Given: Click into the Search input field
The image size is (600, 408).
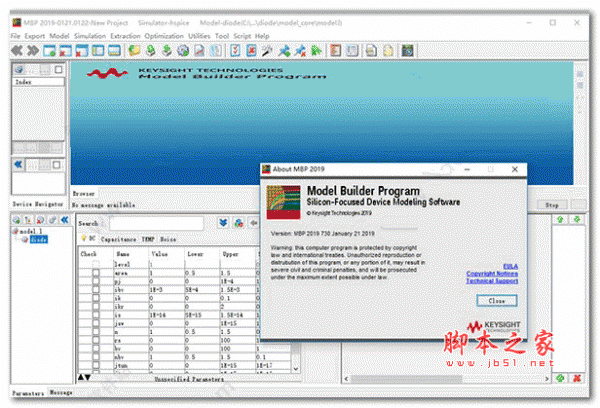Looking at the screenshot, I should tap(157, 223).
